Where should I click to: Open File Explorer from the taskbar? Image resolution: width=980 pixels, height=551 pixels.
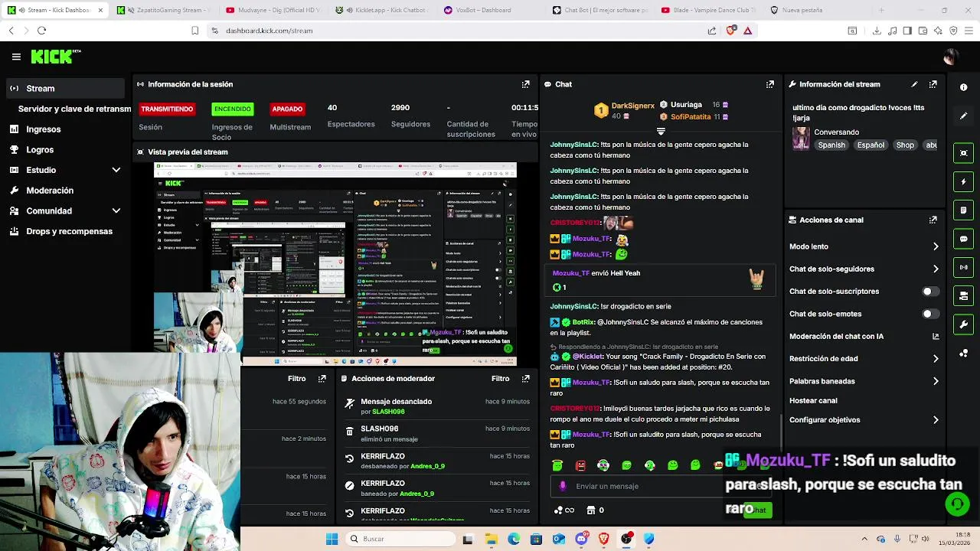(491, 539)
